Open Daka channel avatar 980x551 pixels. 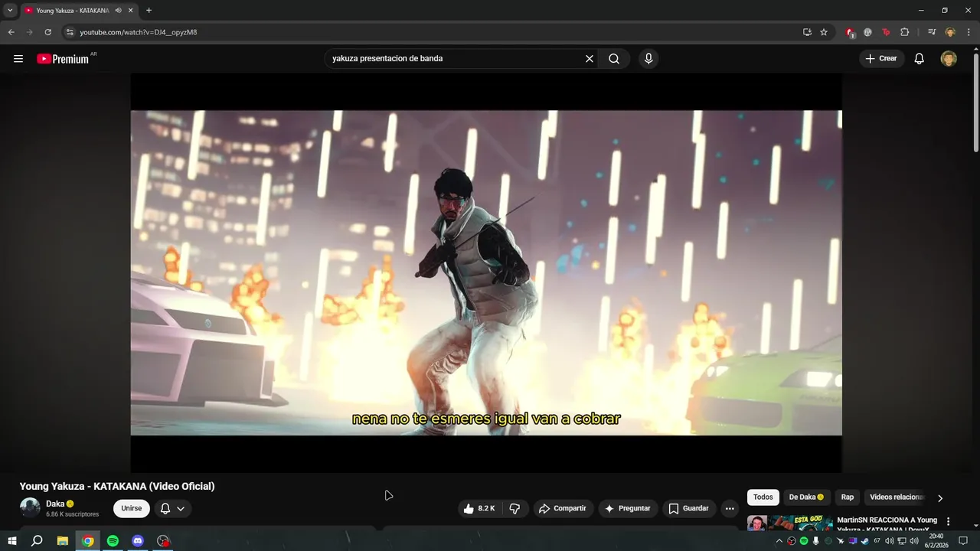click(x=30, y=508)
